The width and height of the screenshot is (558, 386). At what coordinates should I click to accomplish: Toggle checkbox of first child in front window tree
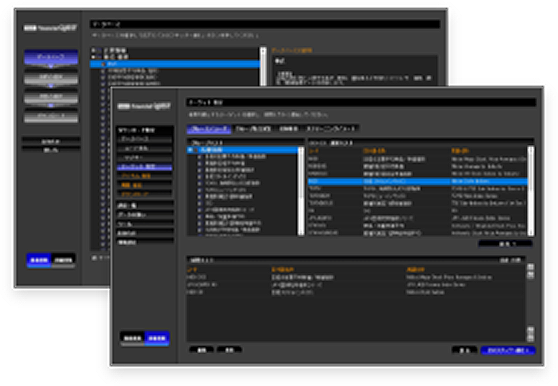point(200,157)
